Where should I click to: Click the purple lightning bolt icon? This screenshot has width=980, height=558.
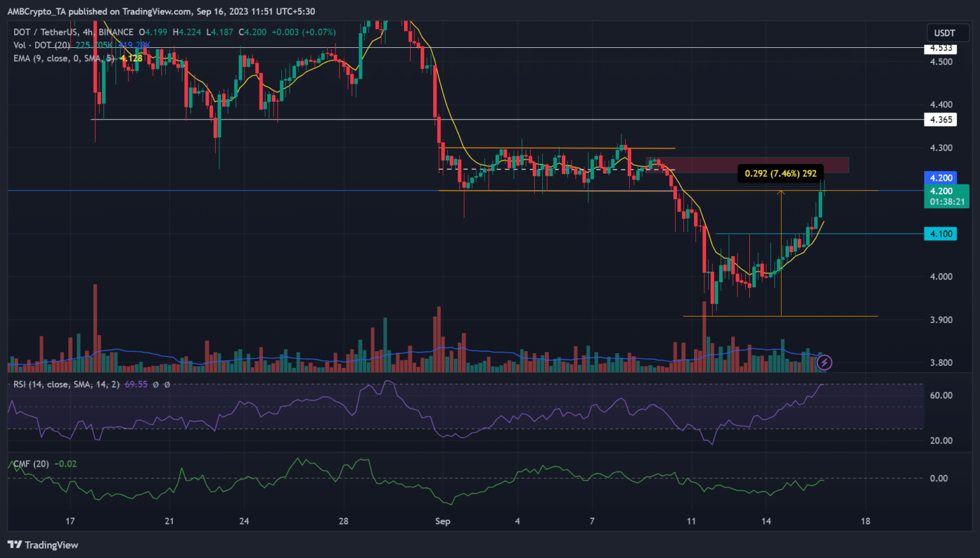(824, 363)
